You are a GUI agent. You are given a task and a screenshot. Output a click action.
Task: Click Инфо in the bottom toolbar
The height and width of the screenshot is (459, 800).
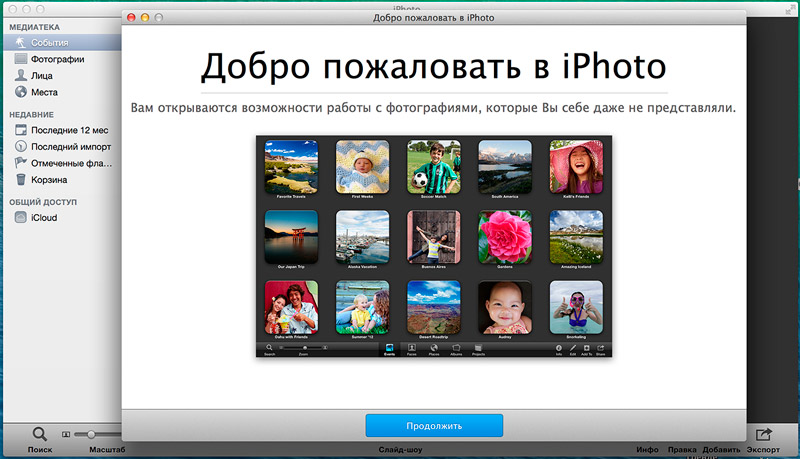[647, 450]
